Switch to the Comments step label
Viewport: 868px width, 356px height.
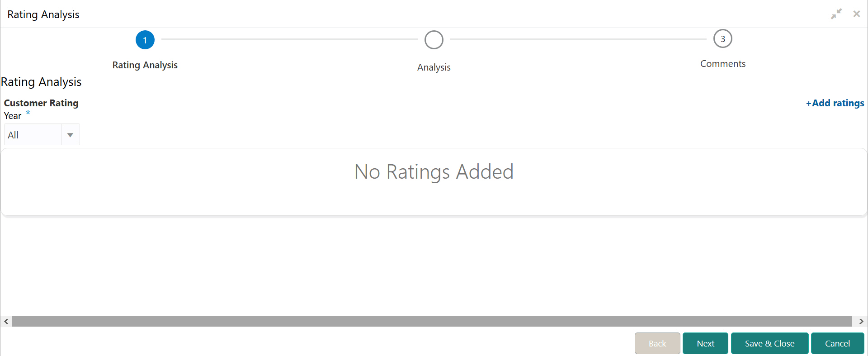(722, 63)
